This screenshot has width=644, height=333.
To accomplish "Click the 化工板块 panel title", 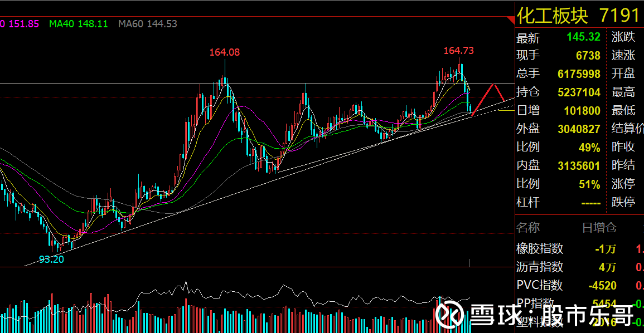I will click(x=553, y=16).
